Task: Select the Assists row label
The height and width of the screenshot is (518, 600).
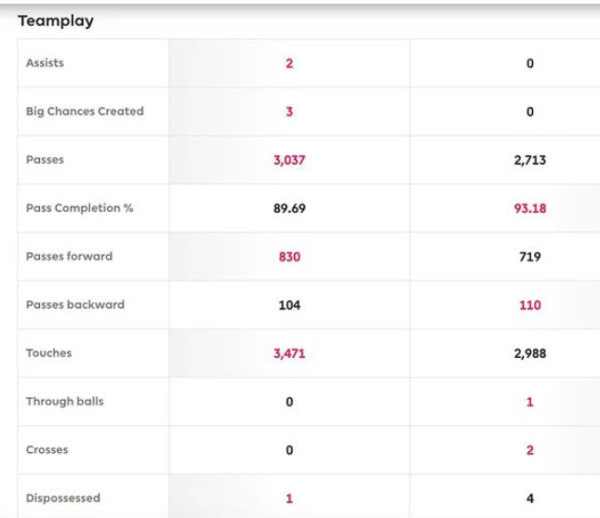Action: [45, 63]
